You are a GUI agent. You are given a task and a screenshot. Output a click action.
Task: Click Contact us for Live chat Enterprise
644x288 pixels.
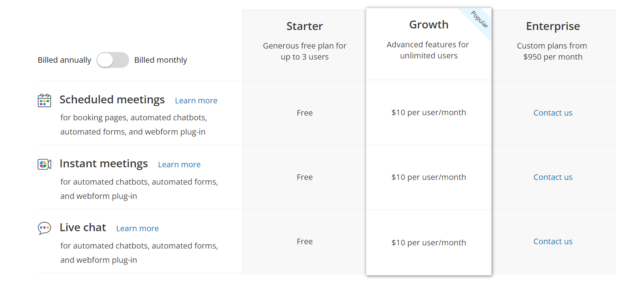pyautogui.click(x=553, y=241)
